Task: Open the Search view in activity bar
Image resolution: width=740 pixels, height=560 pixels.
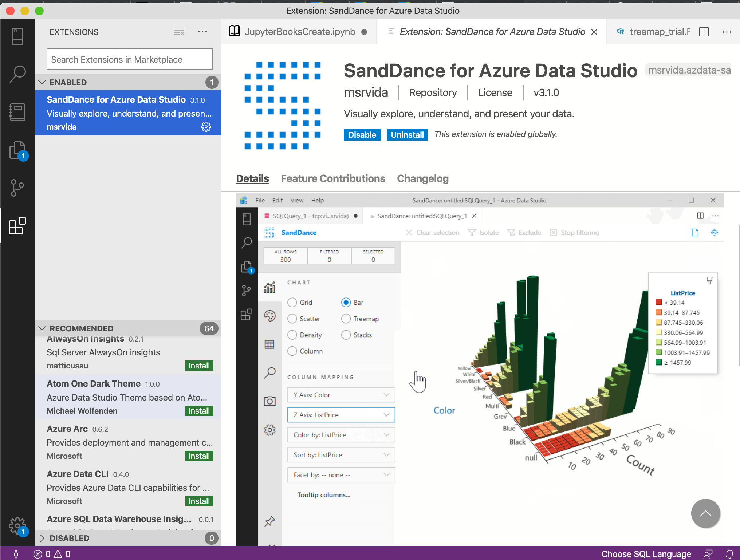Action: (x=17, y=74)
